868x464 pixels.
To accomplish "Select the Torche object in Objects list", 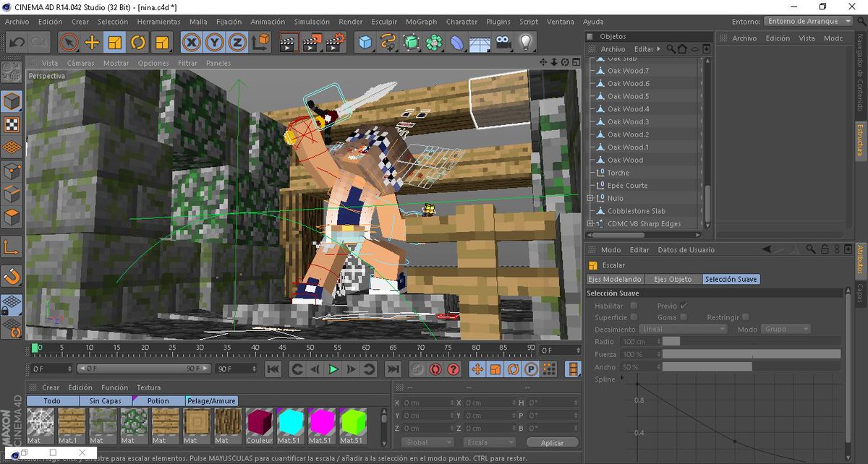I will (x=618, y=173).
